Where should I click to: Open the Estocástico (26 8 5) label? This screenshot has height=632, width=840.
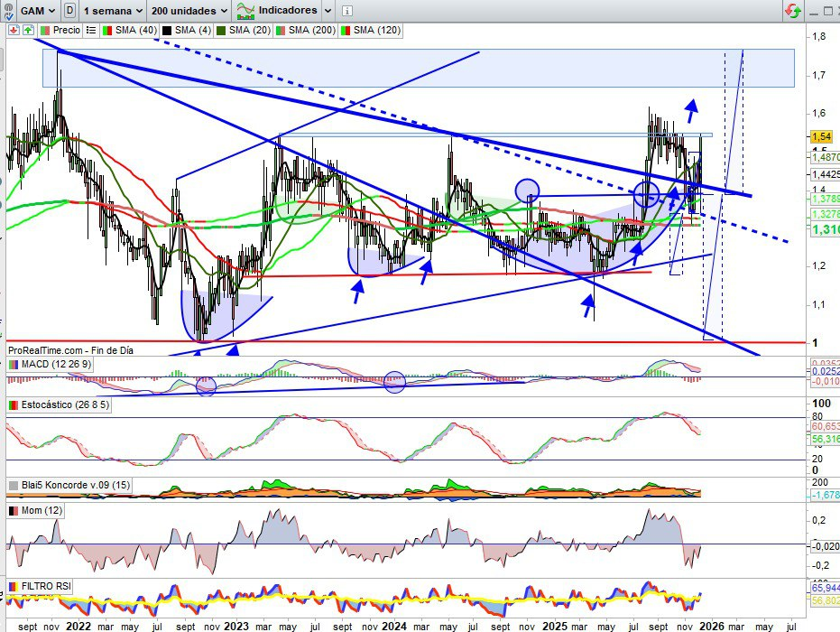[x=65, y=404]
